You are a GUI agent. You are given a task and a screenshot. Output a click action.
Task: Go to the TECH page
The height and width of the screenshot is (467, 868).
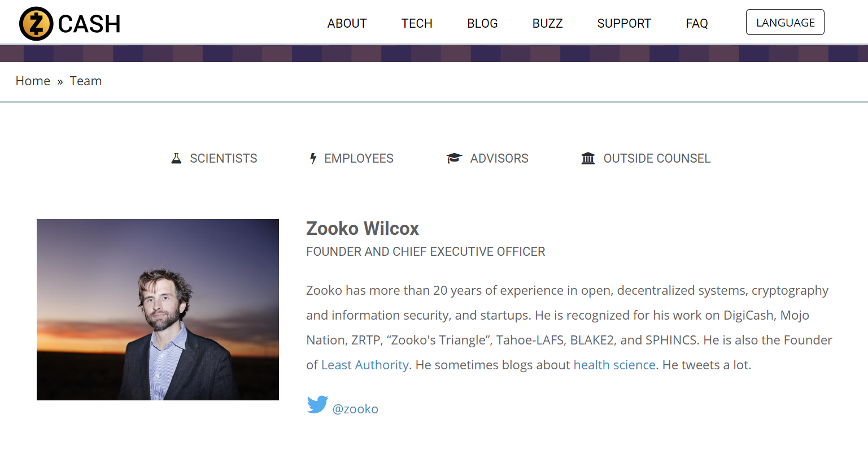tap(417, 23)
